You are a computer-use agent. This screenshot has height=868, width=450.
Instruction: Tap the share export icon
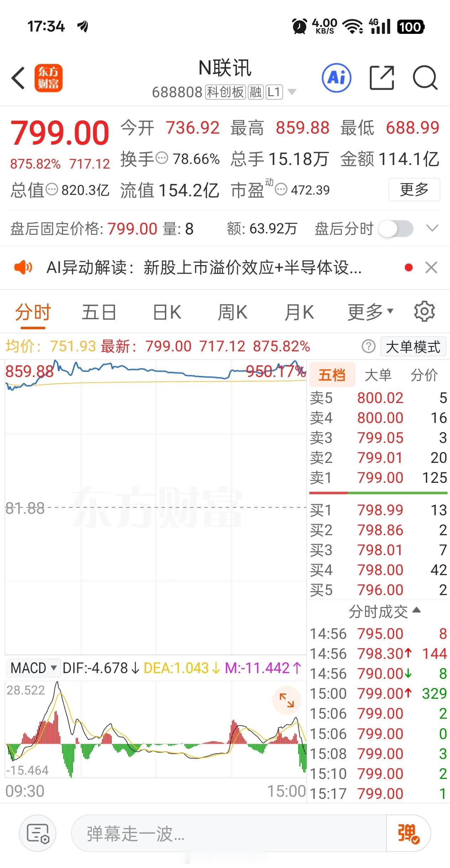click(x=382, y=77)
